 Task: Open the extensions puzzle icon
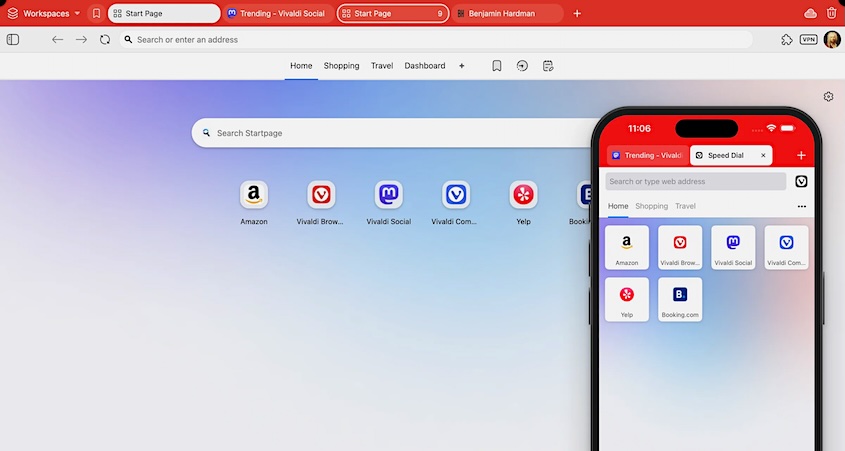[787, 39]
